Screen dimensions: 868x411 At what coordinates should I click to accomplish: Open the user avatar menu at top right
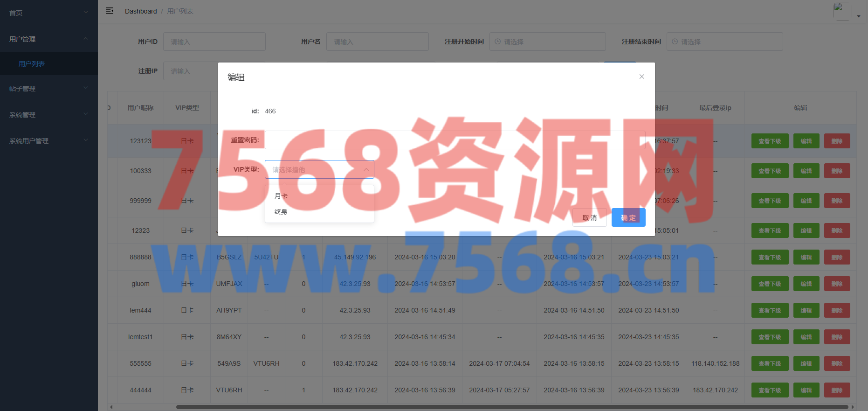click(x=847, y=11)
